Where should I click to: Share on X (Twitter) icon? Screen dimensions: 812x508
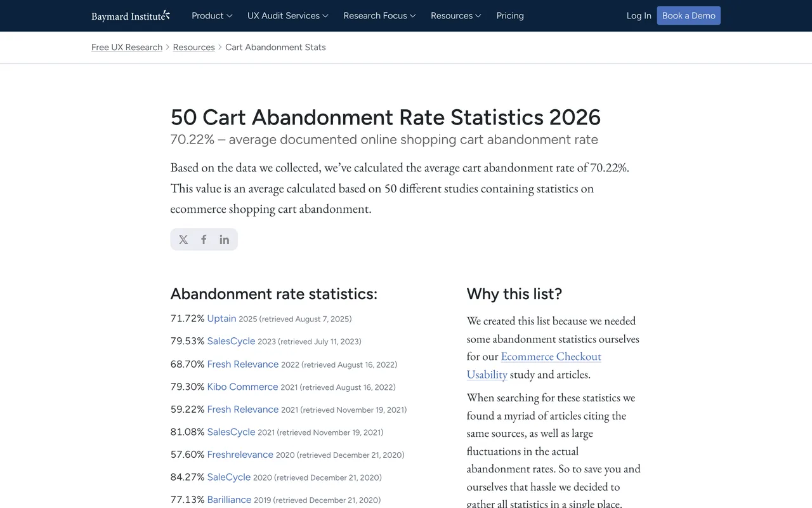pos(183,239)
